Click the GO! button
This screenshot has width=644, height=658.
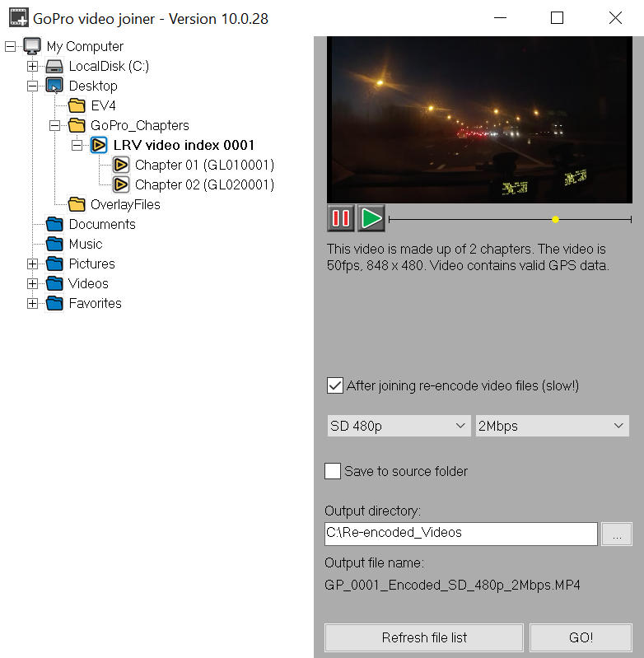click(581, 637)
